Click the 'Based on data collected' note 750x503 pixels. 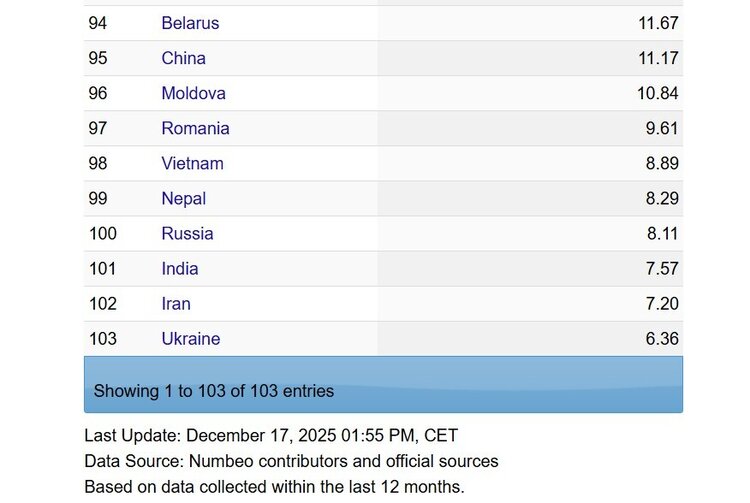274,486
